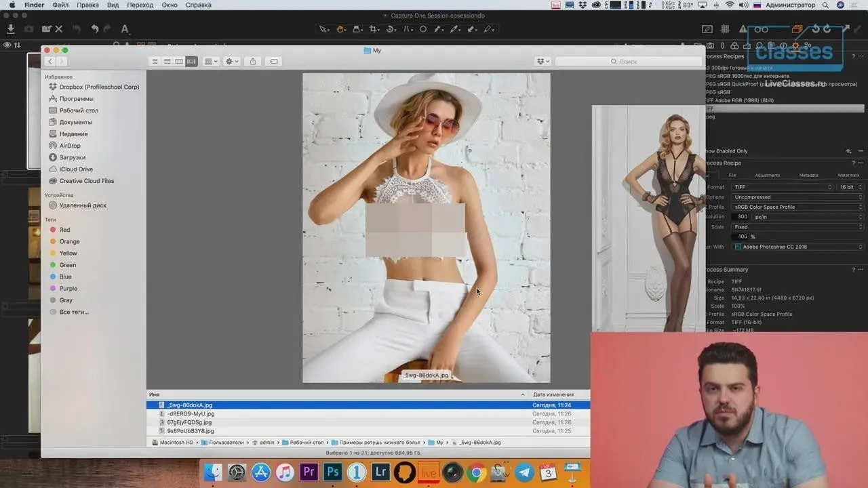Open the px/in resolution unit dropdown

pos(808,217)
